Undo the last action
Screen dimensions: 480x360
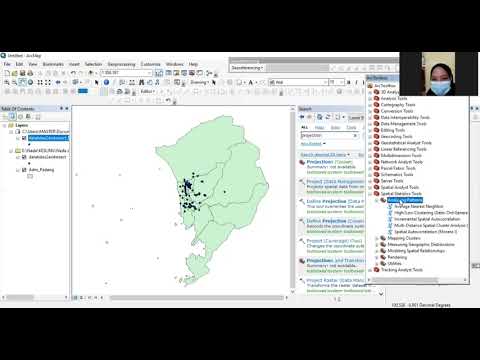tap(73, 73)
